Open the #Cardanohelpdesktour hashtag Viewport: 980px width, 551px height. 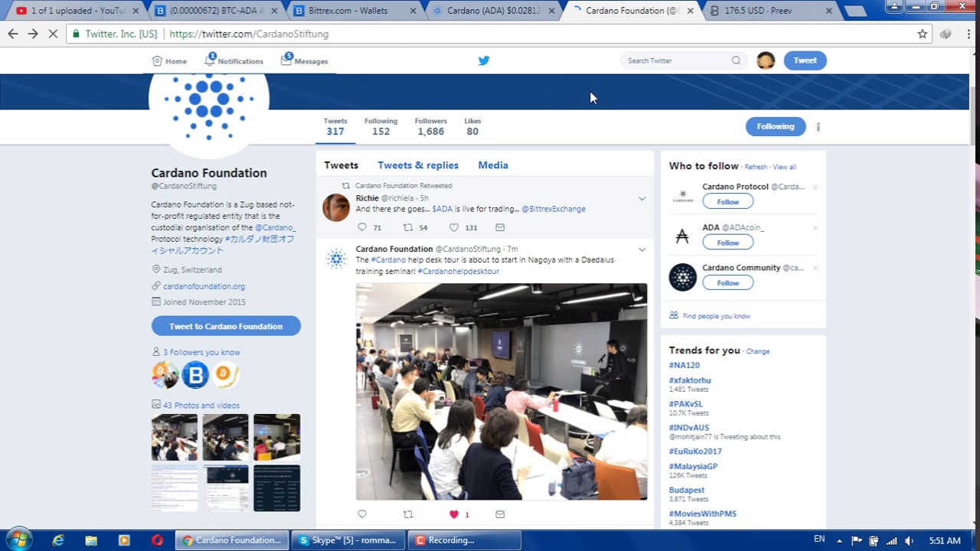459,272
